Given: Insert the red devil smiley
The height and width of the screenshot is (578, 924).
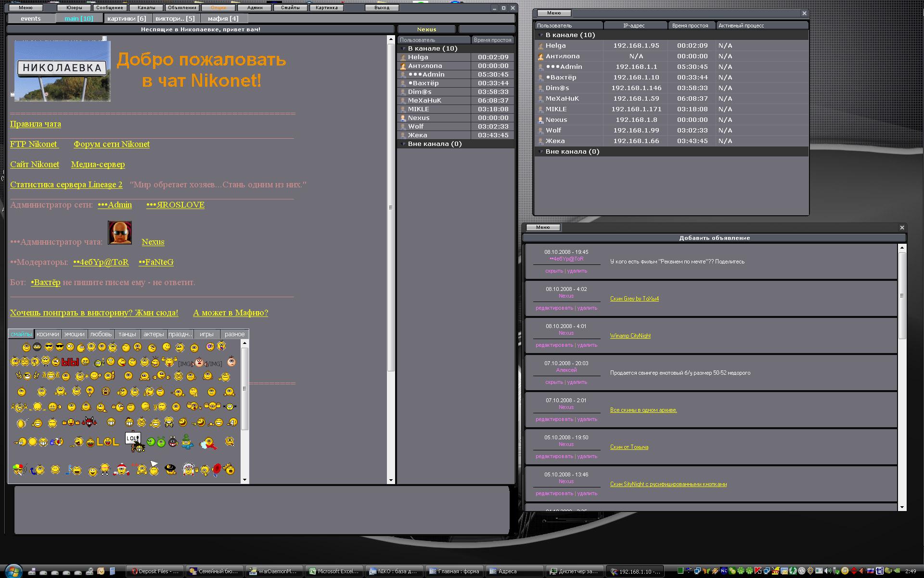Looking at the screenshot, I should [x=90, y=422].
